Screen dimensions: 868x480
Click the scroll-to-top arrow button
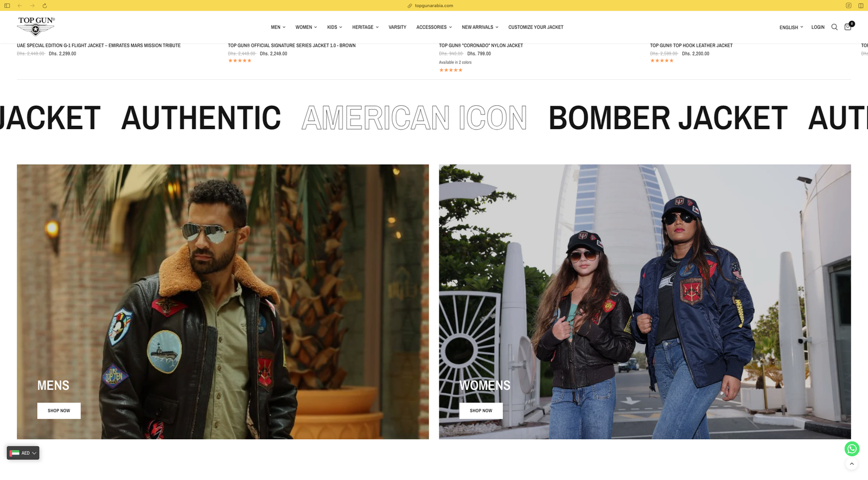click(852, 464)
